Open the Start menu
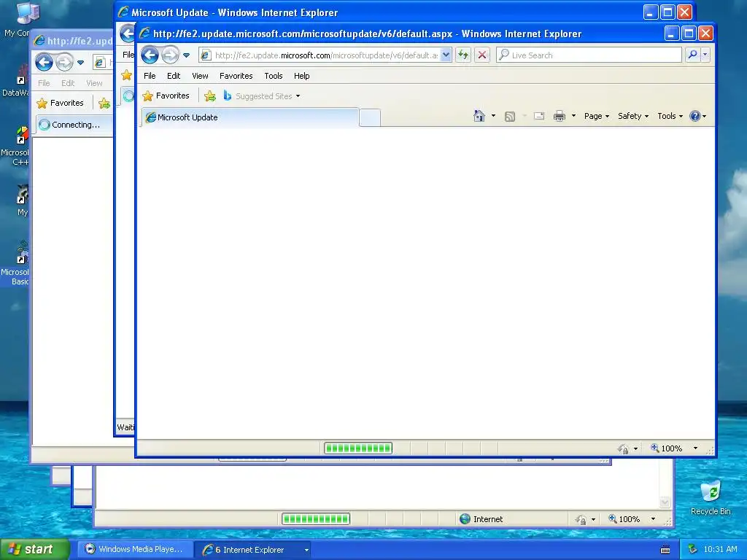This screenshot has width=747, height=560. (x=35, y=550)
